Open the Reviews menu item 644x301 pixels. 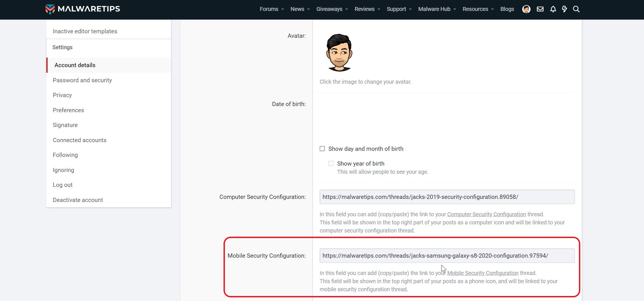(364, 9)
